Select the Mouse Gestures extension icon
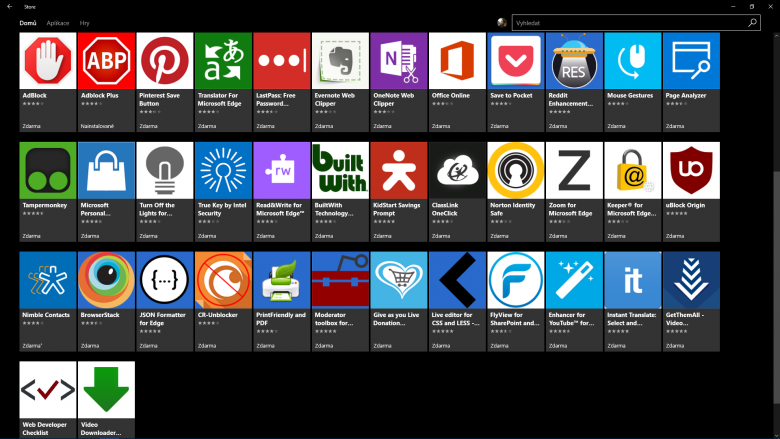 tap(633, 61)
